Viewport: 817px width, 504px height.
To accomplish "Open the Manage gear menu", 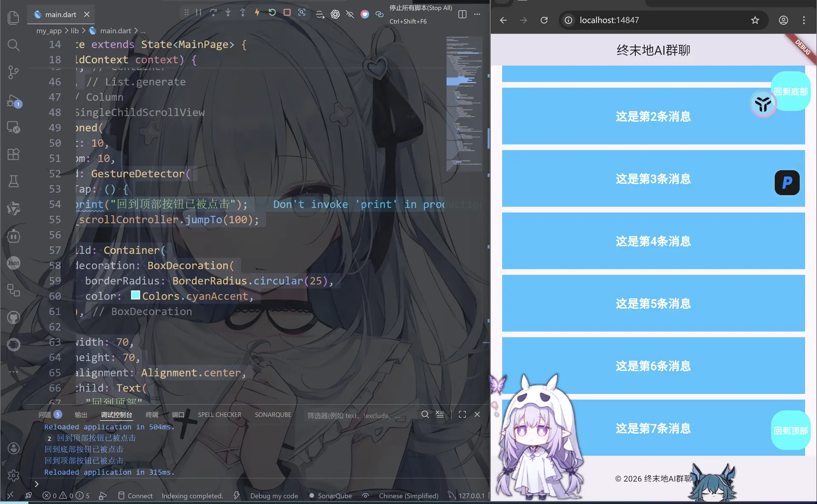I will click(x=14, y=476).
